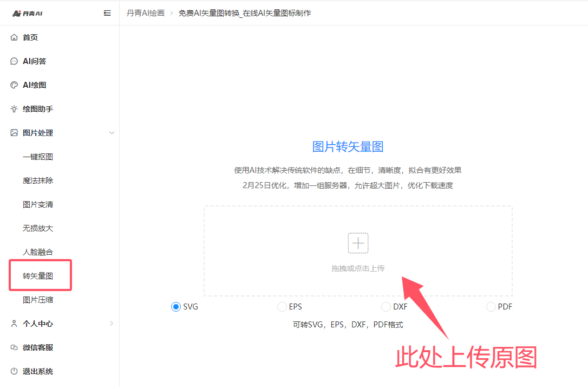Expand the 个人中心 submenu arrow
Screen dimensions: 588x387
112,324
